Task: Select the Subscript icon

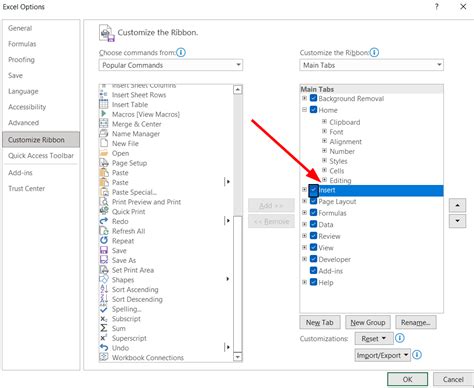Action: click(104, 318)
